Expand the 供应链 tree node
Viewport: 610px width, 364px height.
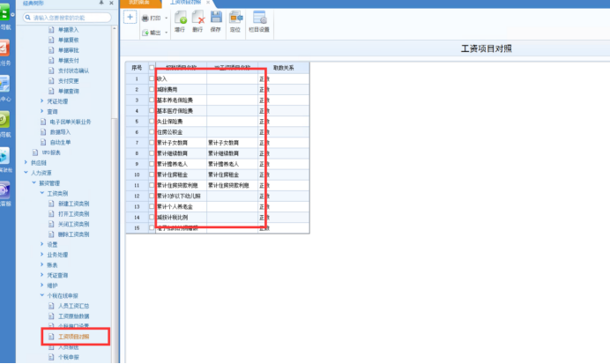(x=26, y=162)
